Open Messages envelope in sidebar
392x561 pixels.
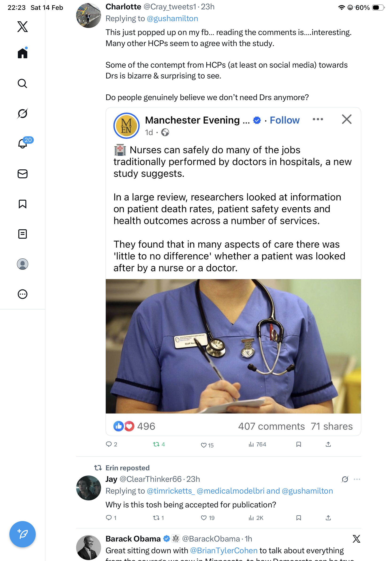point(23,174)
